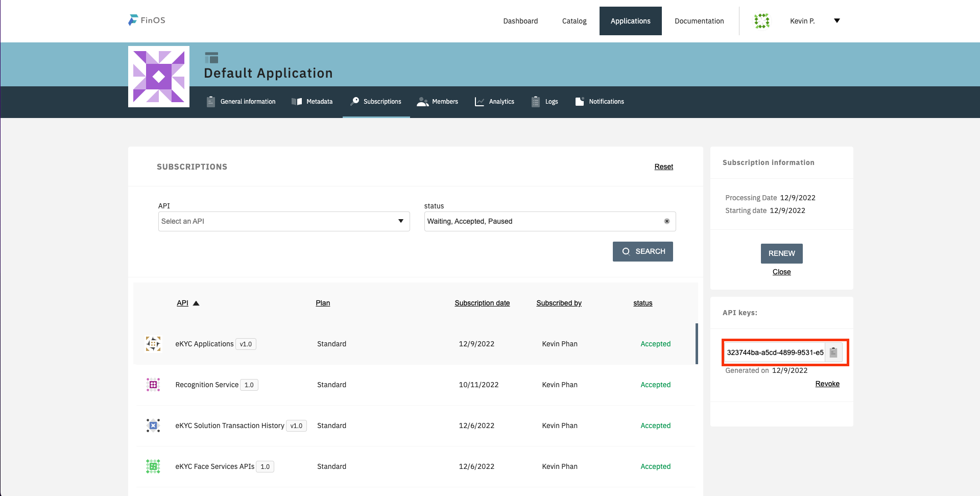The image size is (980, 496).
Task: Sort the table by API column
Action: click(183, 303)
